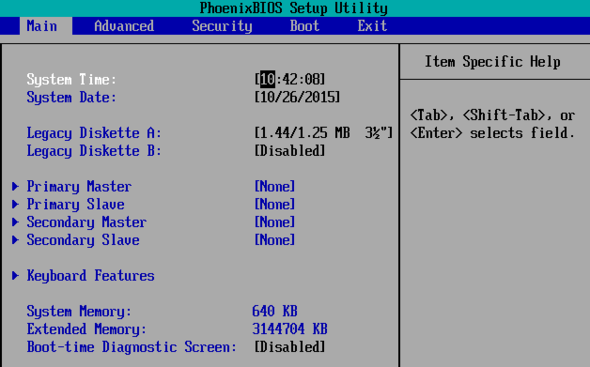Click the Extended Memory label
The width and height of the screenshot is (590, 367).
[87, 329]
